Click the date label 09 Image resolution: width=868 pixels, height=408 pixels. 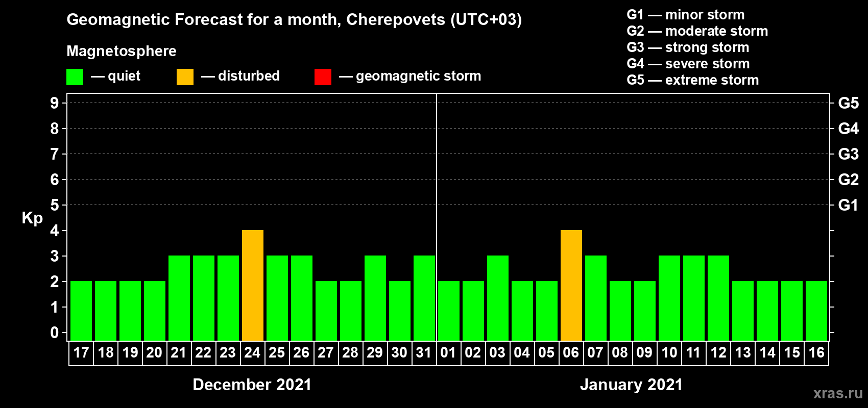click(644, 353)
